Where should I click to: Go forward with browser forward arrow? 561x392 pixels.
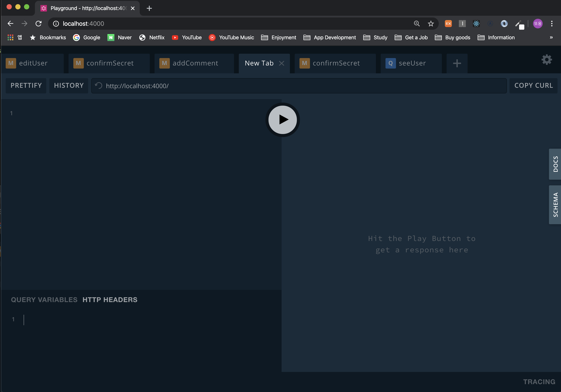pyautogui.click(x=24, y=23)
